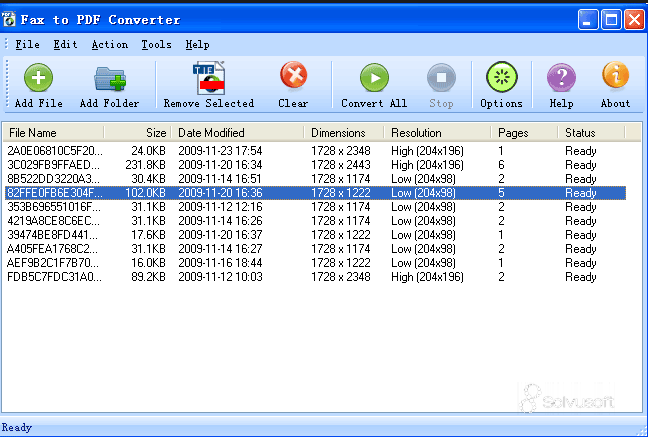Image resolution: width=648 pixels, height=437 pixels.
Task: Start conversion with Convert All icon
Action: click(374, 77)
